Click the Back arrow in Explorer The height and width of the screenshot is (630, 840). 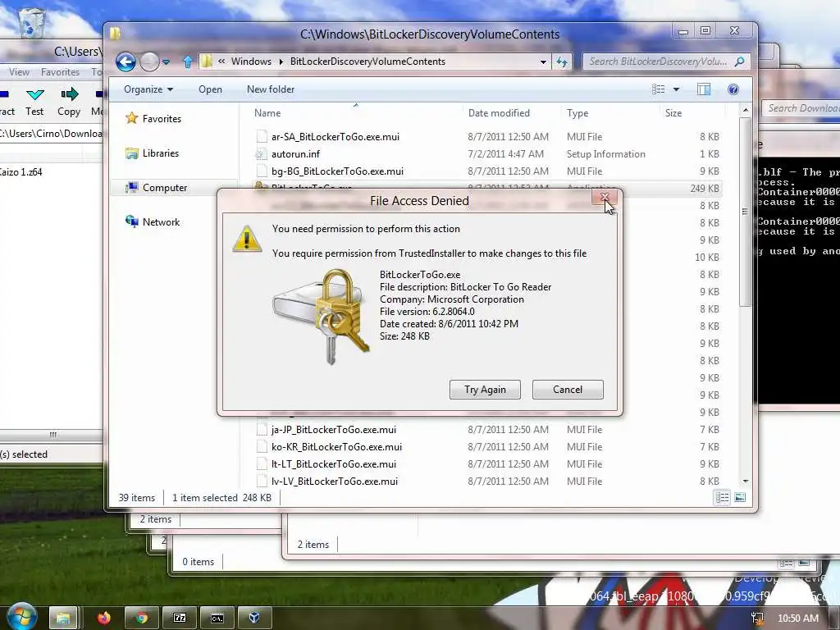click(126, 62)
